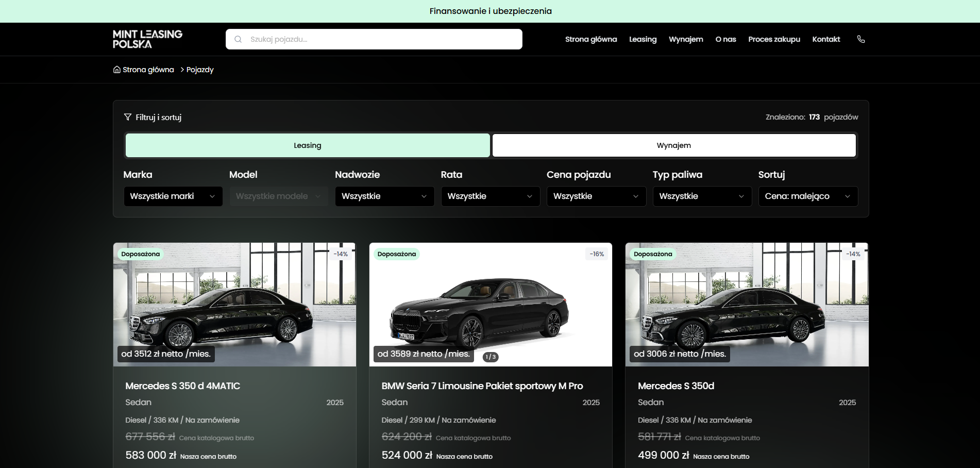Open the Mint Leasing Polska logo
Viewport: 980px width, 468px height.
(148, 39)
